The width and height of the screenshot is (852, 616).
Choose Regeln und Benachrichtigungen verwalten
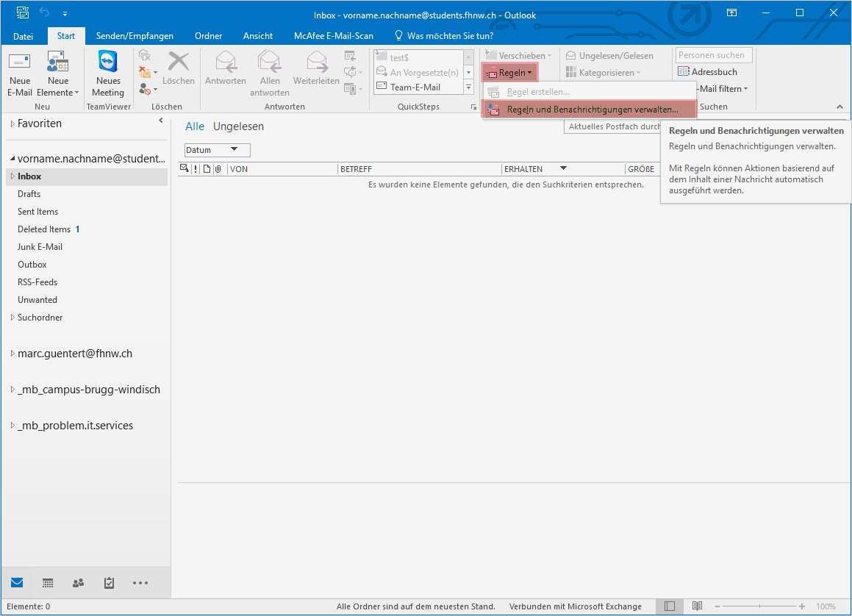592,110
